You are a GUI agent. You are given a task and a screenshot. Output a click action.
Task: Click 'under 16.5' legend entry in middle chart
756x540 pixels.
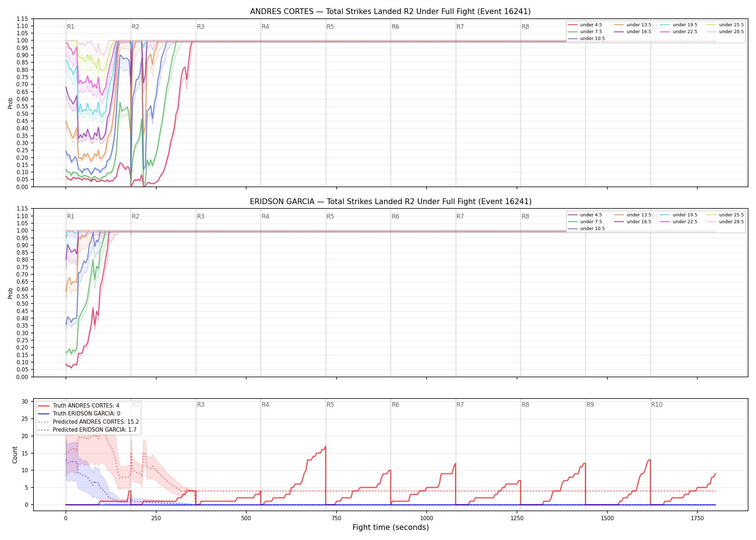point(633,222)
